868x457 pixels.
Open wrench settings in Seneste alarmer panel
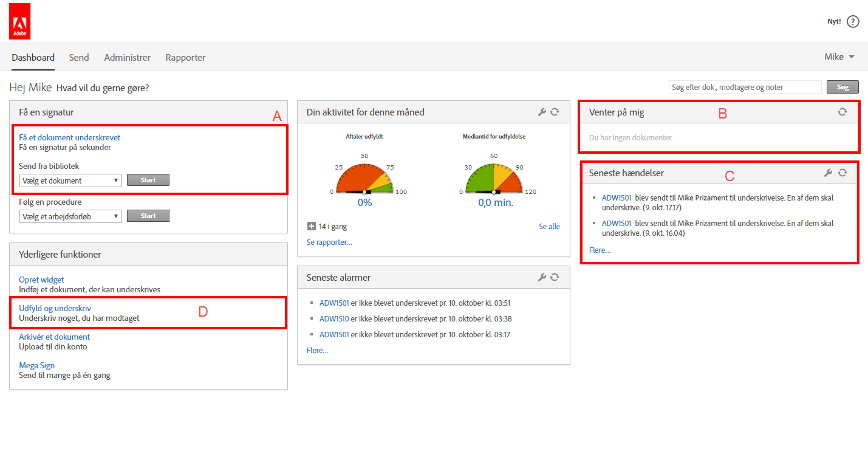point(542,277)
